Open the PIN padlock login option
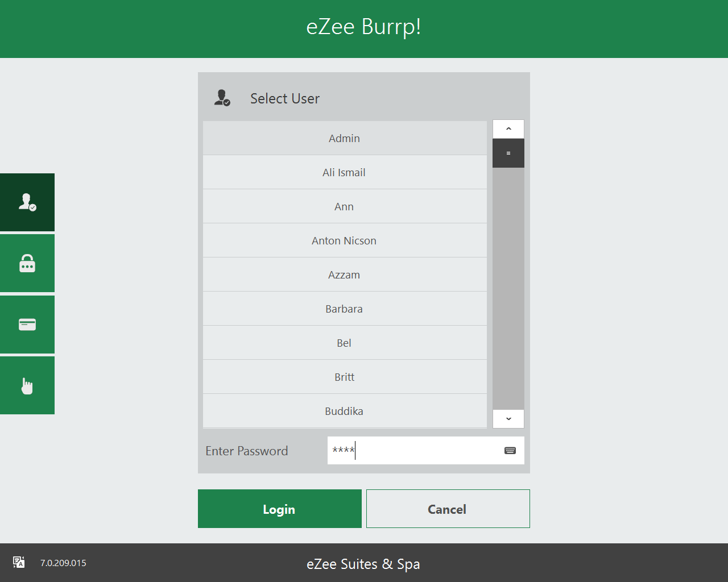The height and width of the screenshot is (582, 728). point(27,263)
